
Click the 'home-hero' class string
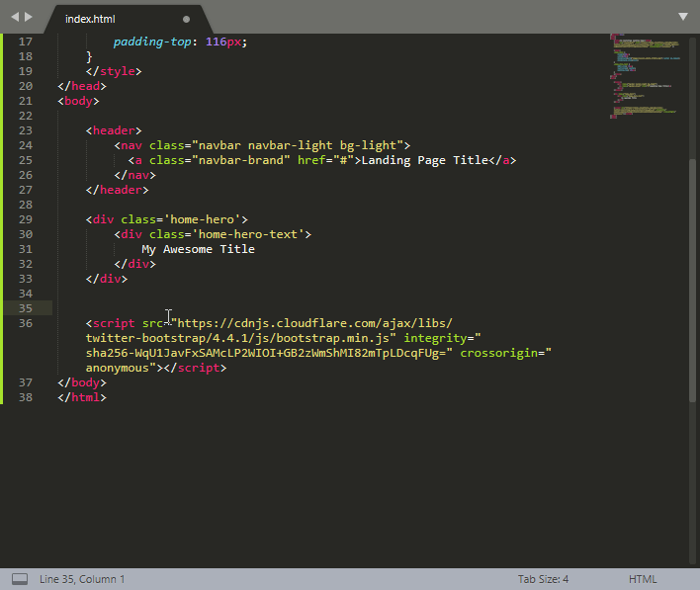point(203,219)
